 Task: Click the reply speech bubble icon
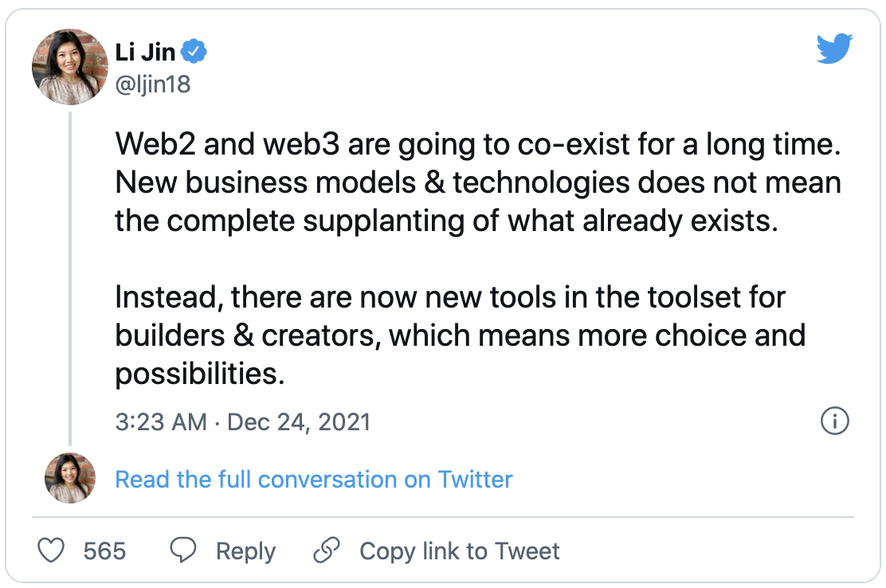click(x=183, y=551)
